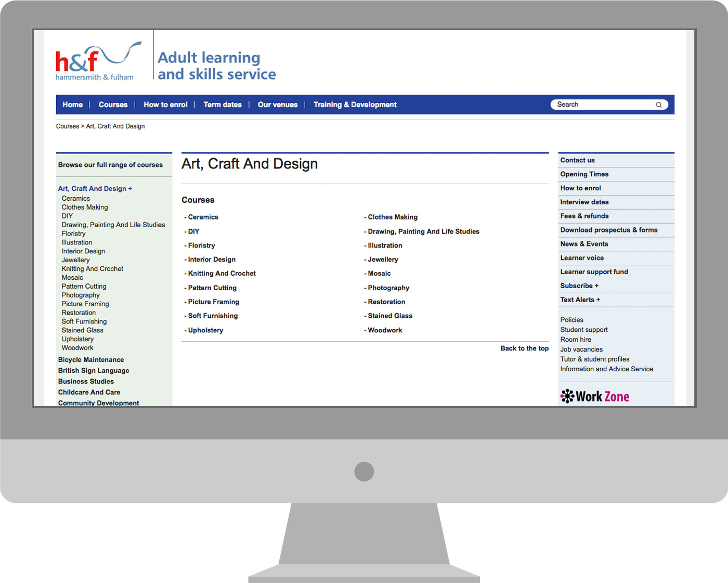This screenshot has height=583, width=728.
Task: Go to How to enrol in top navigation
Action: tap(165, 105)
